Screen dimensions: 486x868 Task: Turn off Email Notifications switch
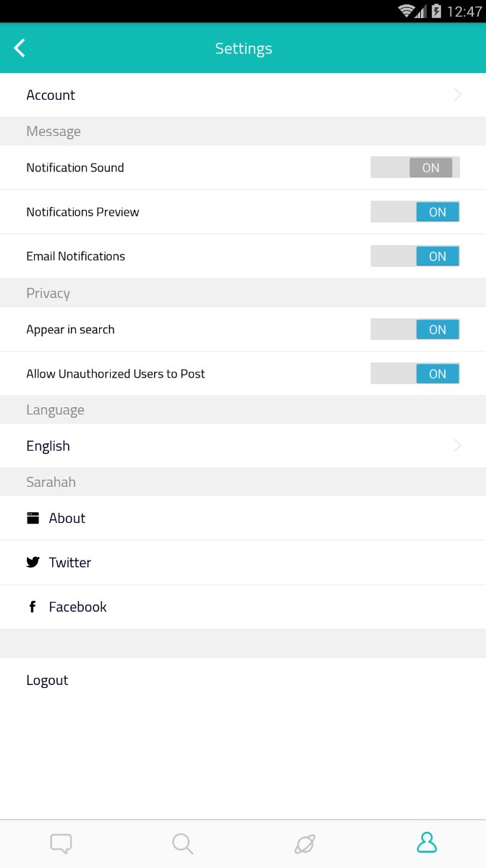pos(415,256)
